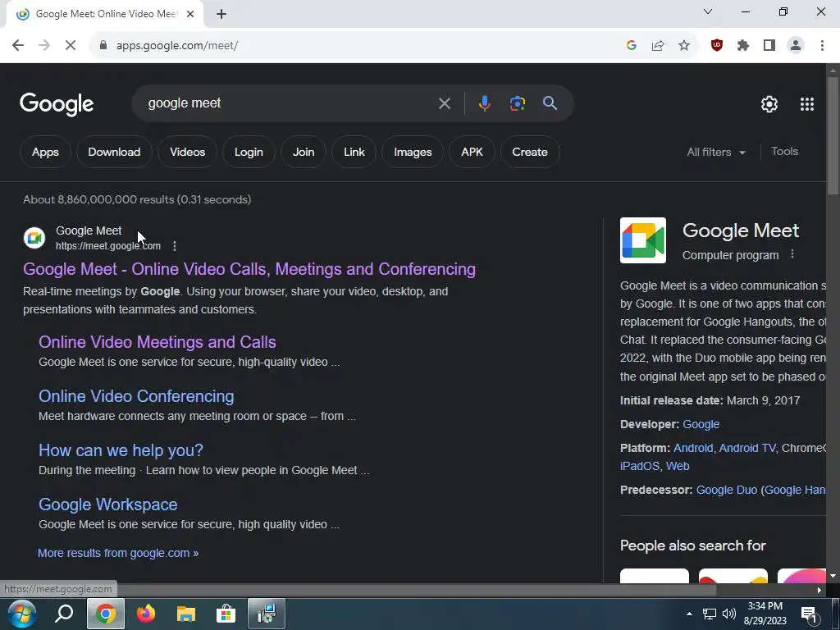The height and width of the screenshot is (630, 840).
Task: Open Online Video Meetings and Calls sitelink
Action: [157, 342]
